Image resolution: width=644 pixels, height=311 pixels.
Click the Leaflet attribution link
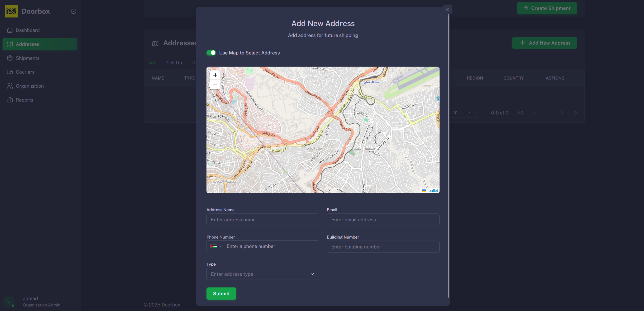(432, 191)
